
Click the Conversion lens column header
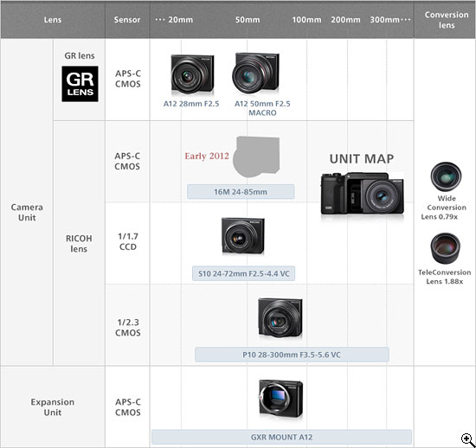447,20
